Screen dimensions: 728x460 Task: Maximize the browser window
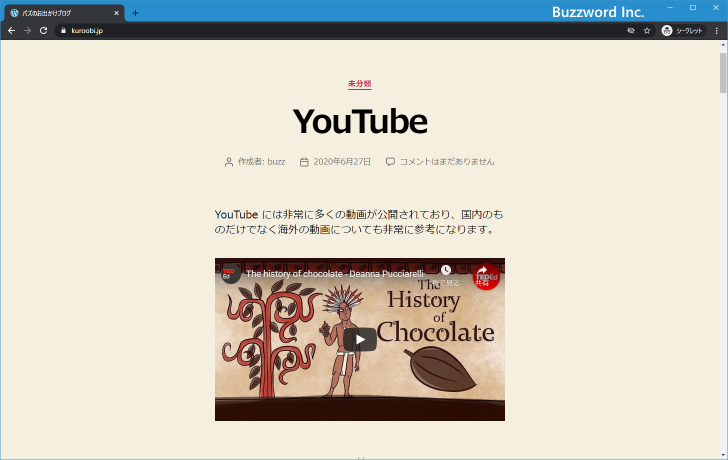(693, 7)
